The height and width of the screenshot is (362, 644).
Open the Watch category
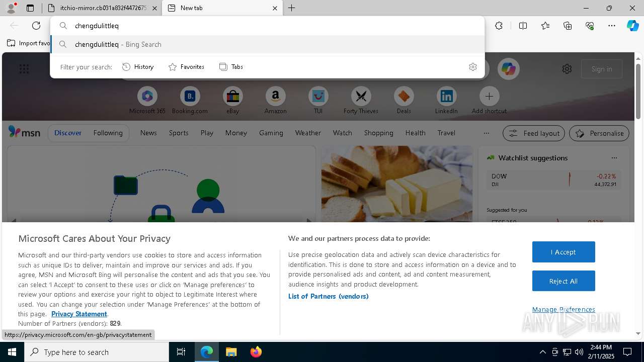click(343, 133)
